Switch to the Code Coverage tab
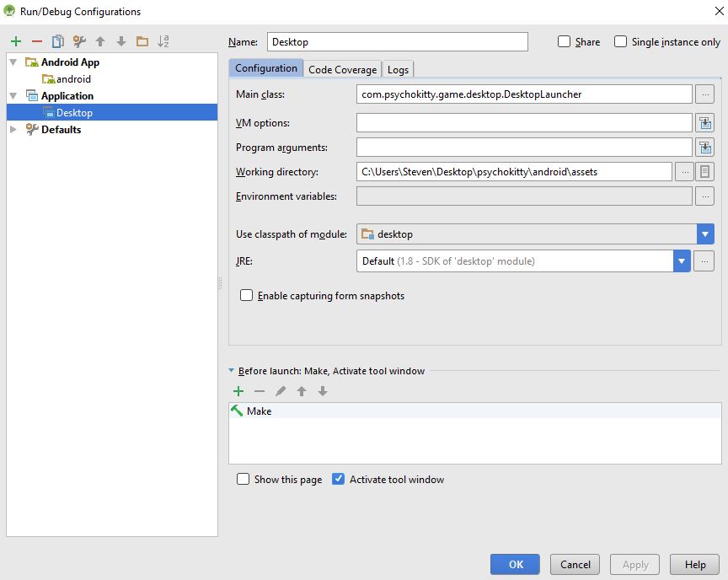Image resolution: width=728 pixels, height=580 pixels. pos(343,70)
